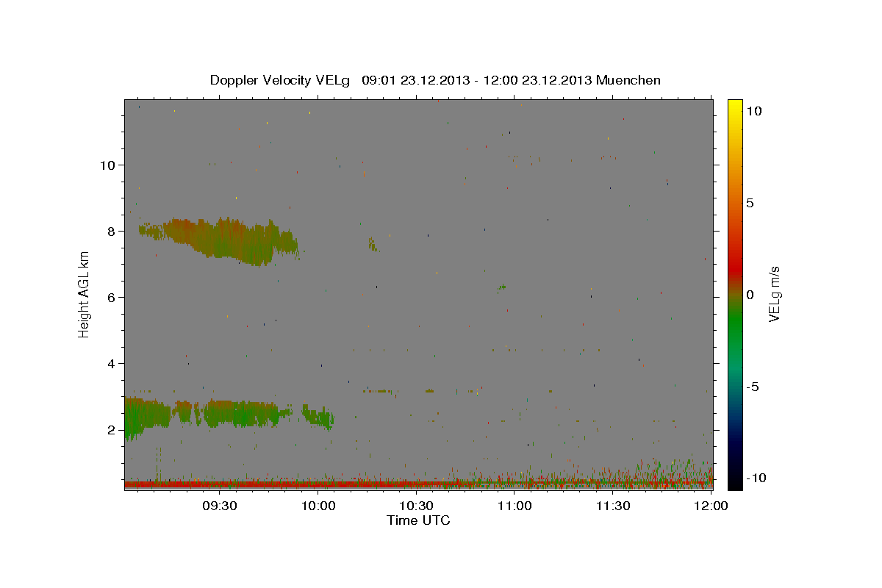The image size is (882, 588).
Task: Click the 'Time UTC' axis label
Action: [419, 520]
